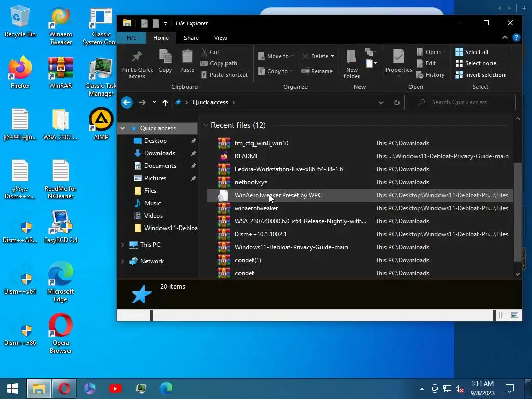The image size is (532, 399).
Task: Click the Opera Browser desktop icon
Action: coord(60,334)
